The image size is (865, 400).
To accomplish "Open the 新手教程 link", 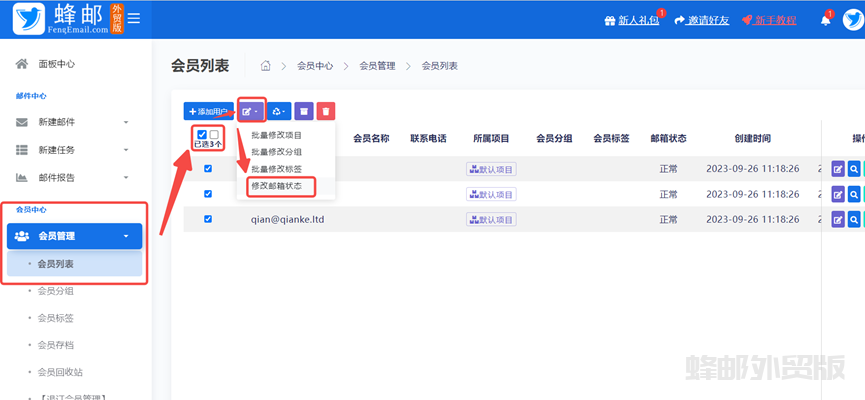I will coord(775,21).
